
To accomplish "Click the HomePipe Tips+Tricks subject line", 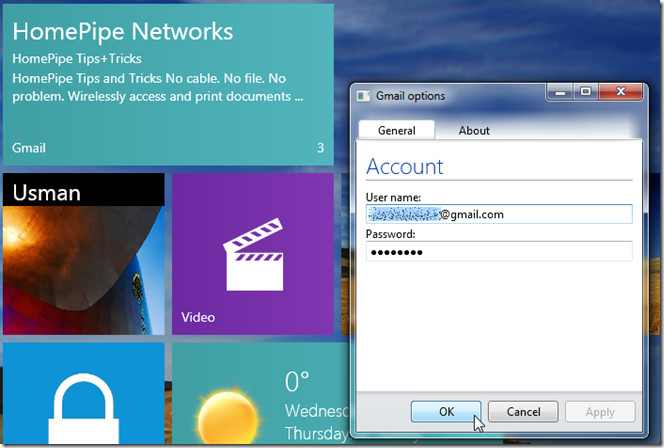I will (77, 58).
